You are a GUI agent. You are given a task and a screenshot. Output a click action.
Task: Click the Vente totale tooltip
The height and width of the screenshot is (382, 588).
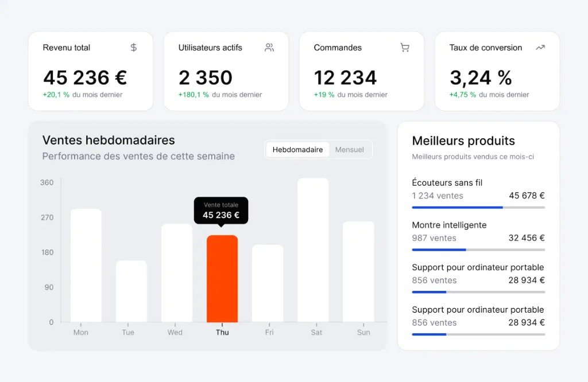click(x=221, y=211)
